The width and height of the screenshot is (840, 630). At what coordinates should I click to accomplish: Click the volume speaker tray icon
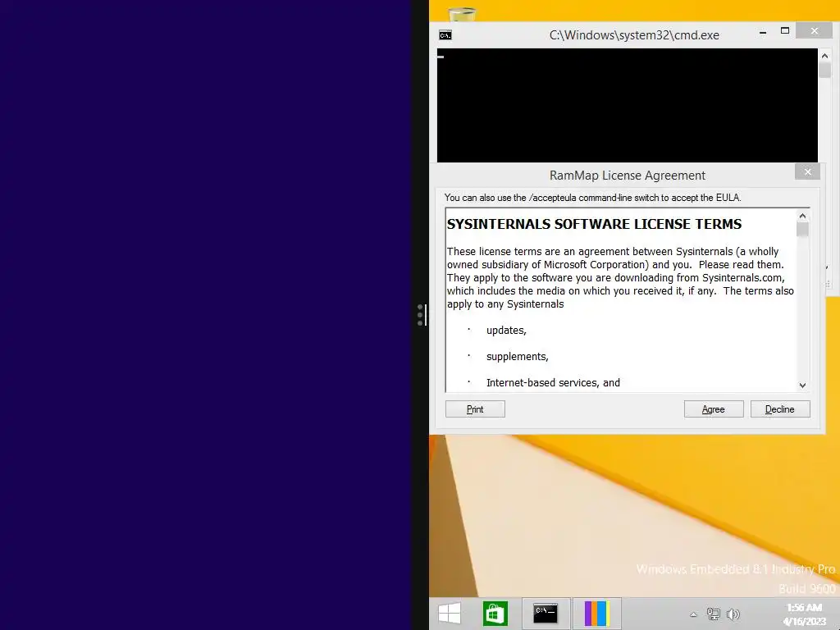click(733, 614)
